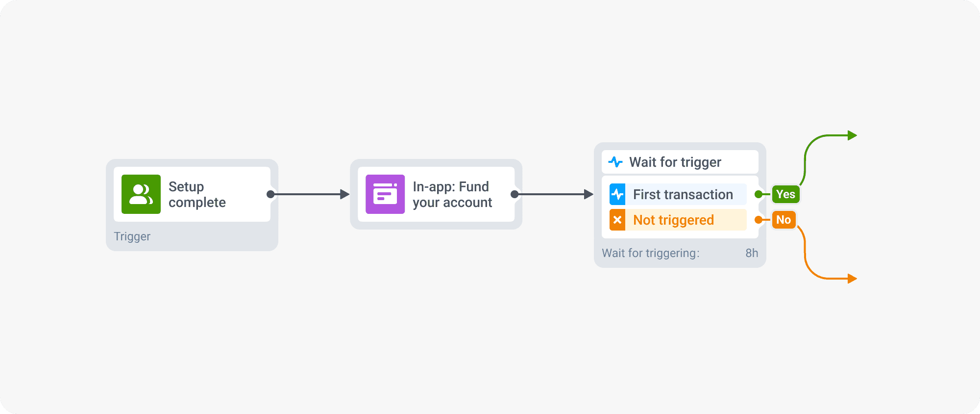980x414 pixels.
Task: Click the green connector dot beside First transaction
Action: (759, 194)
